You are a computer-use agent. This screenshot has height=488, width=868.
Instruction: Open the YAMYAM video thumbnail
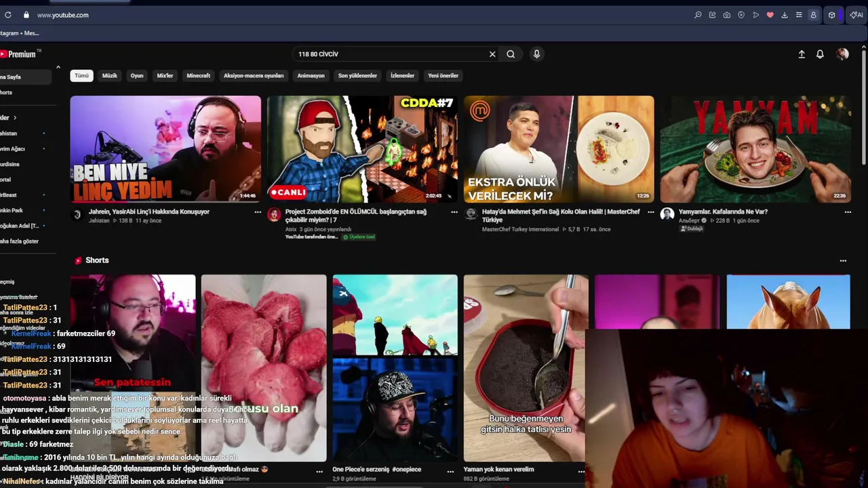coord(755,149)
